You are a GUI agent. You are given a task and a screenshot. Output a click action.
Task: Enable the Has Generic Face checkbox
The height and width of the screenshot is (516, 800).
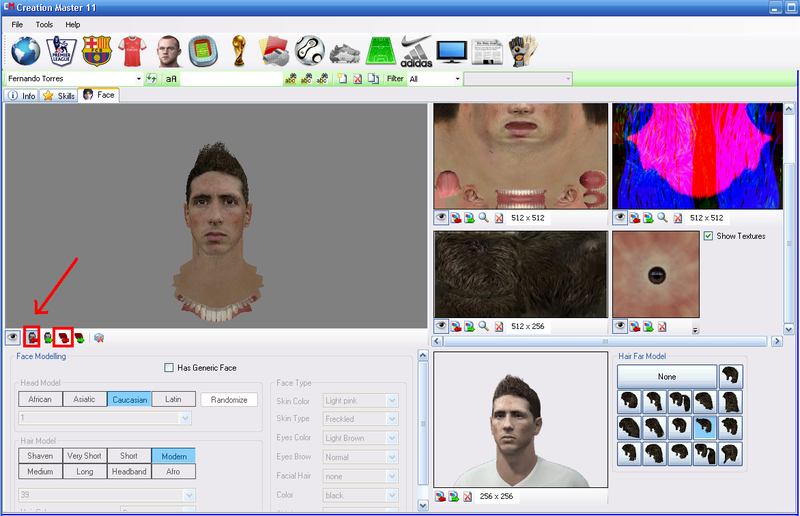169,368
